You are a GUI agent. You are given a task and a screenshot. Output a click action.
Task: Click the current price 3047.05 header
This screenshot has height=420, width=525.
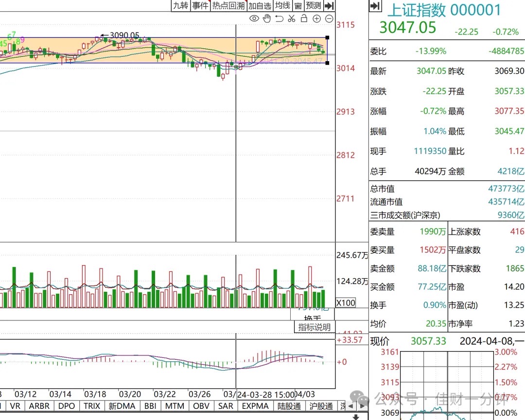407,27
